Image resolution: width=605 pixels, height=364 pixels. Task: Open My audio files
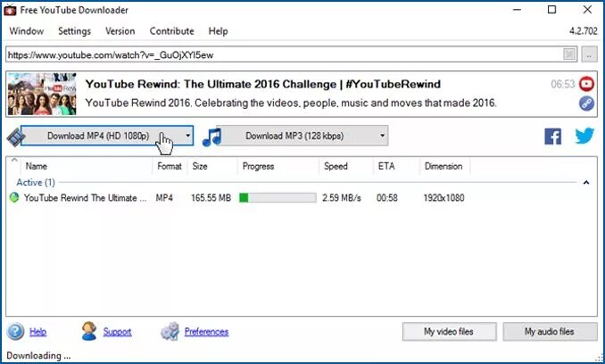[550, 332]
